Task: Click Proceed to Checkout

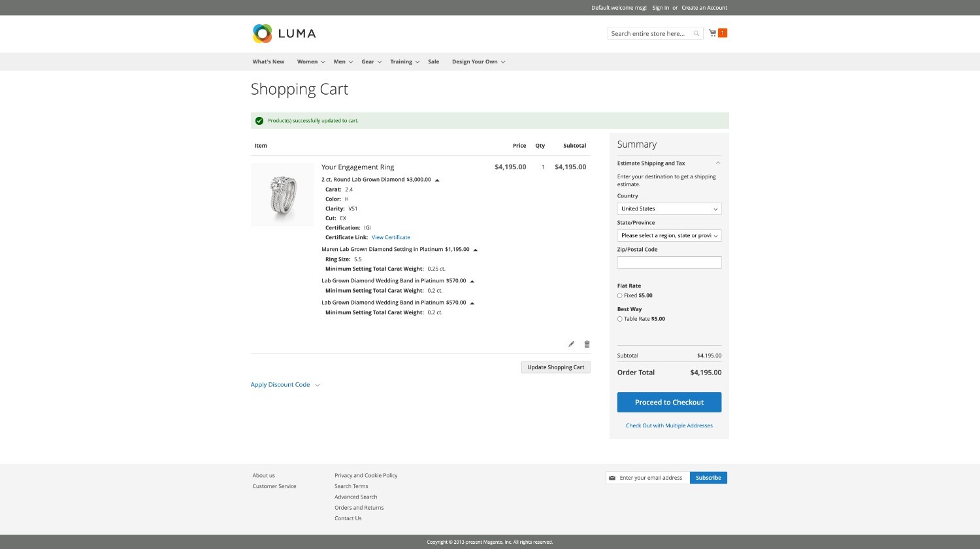Action: [x=668, y=402]
